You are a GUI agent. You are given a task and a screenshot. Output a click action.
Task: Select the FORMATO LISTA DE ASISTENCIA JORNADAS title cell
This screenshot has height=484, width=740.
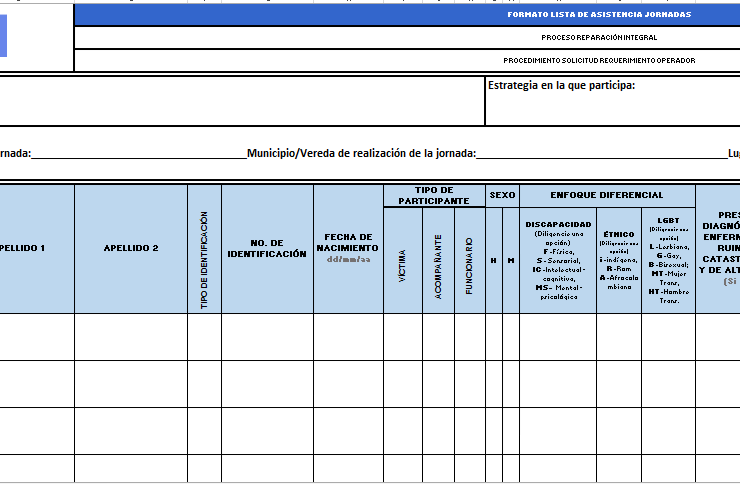click(x=407, y=15)
